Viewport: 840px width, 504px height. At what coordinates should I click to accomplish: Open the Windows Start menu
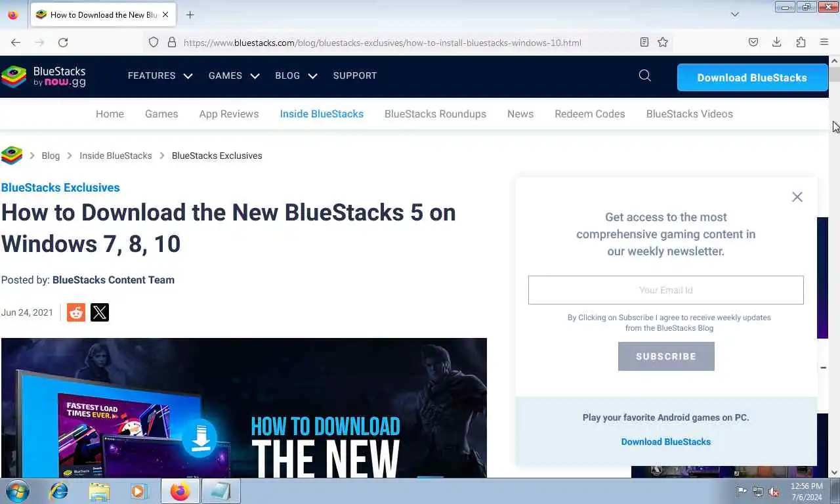pos(18,491)
